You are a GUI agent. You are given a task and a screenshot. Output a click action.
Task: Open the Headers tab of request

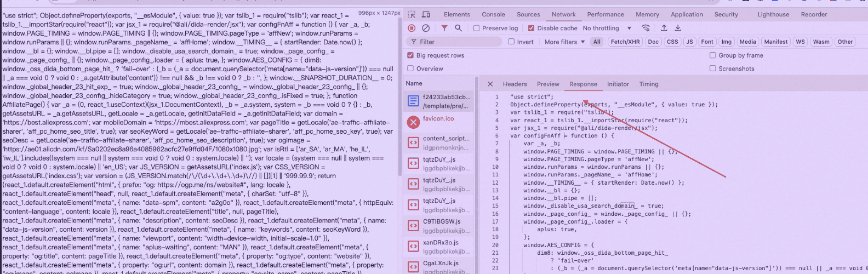515,84
